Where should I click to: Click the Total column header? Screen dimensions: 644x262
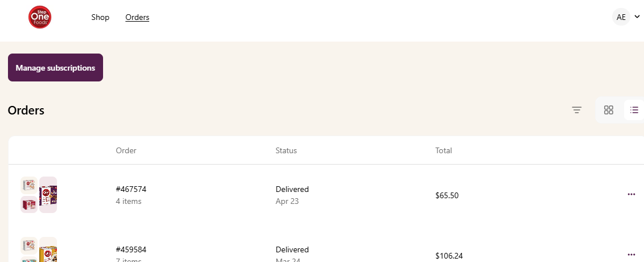click(444, 150)
